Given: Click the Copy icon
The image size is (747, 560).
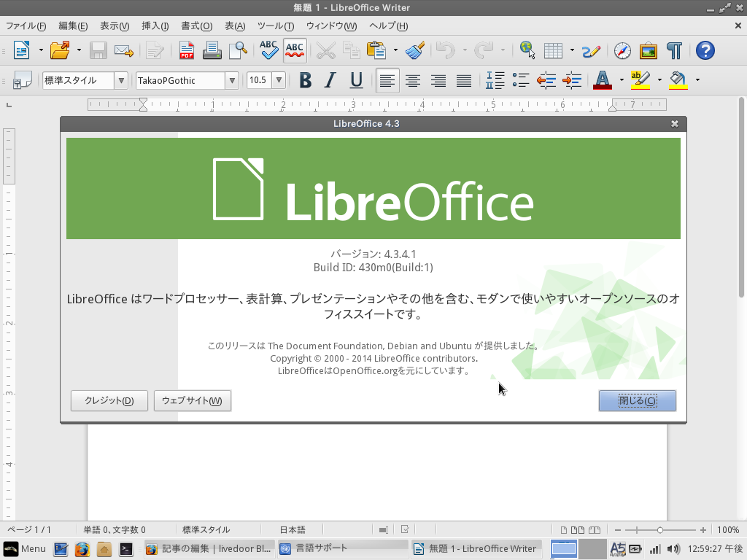Looking at the screenshot, I should (x=352, y=50).
